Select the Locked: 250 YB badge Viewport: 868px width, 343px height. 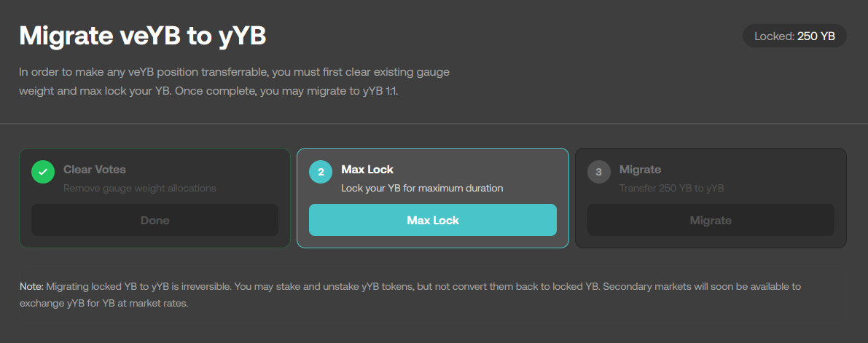point(794,36)
